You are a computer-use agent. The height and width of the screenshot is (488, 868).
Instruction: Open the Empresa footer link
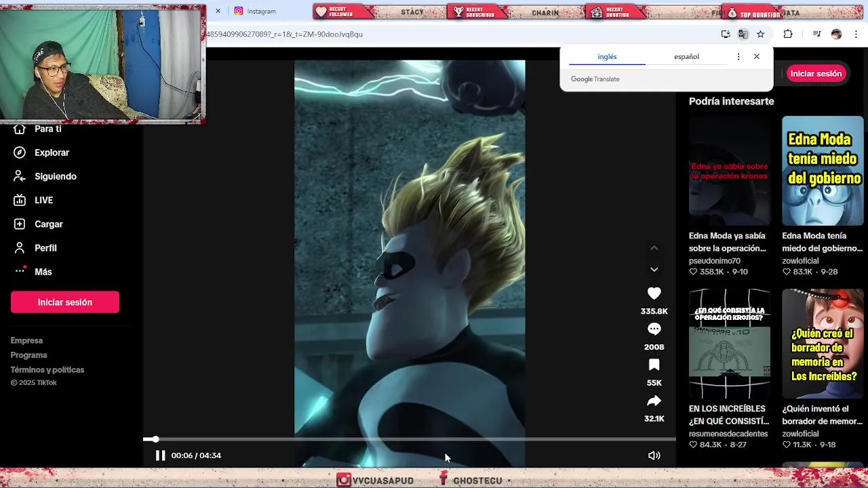pyautogui.click(x=26, y=340)
